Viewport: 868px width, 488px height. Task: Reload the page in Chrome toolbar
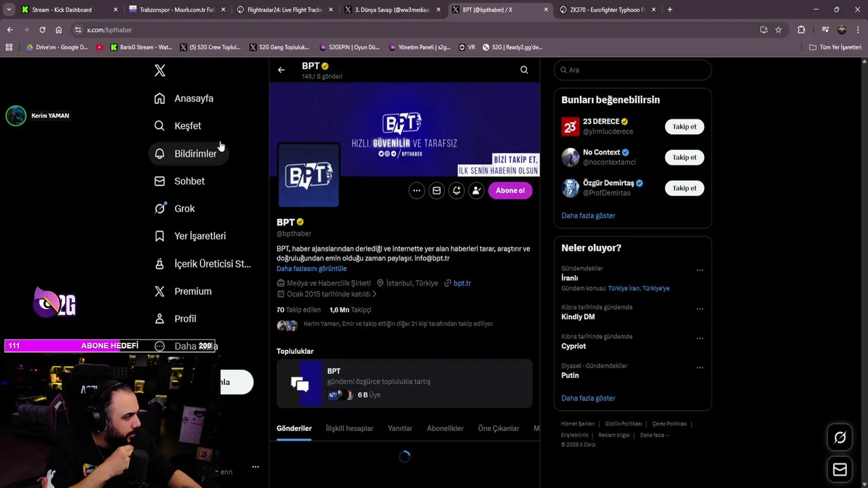coord(42,30)
